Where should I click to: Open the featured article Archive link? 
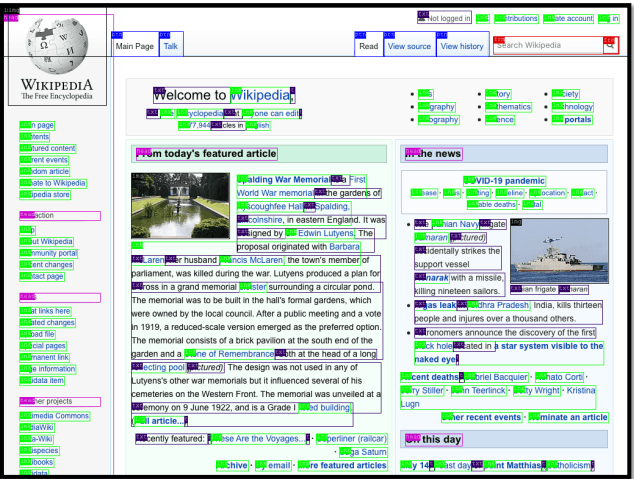click(x=232, y=466)
